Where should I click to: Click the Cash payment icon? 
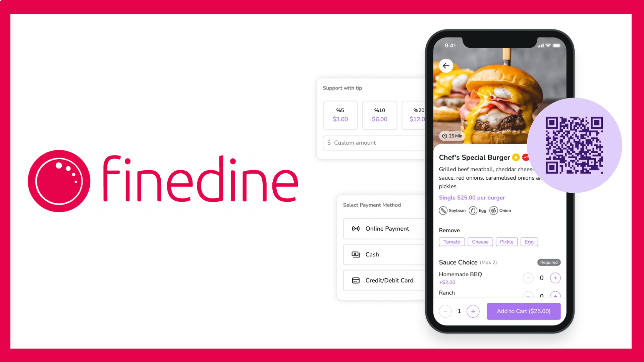(x=356, y=254)
